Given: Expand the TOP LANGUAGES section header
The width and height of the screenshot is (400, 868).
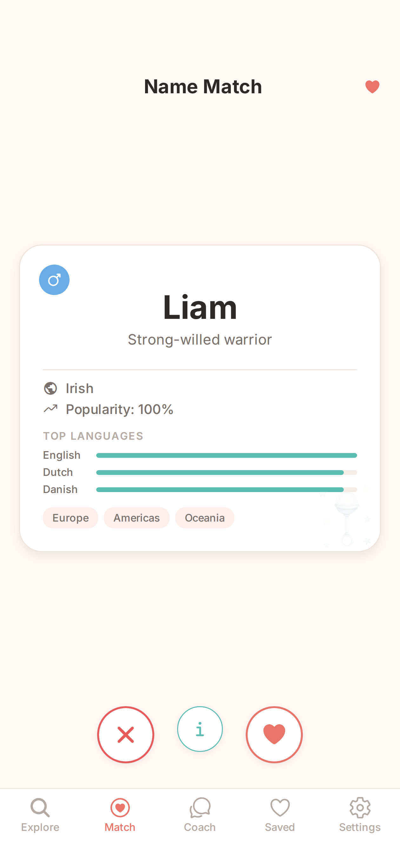Looking at the screenshot, I should tap(93, 436).
